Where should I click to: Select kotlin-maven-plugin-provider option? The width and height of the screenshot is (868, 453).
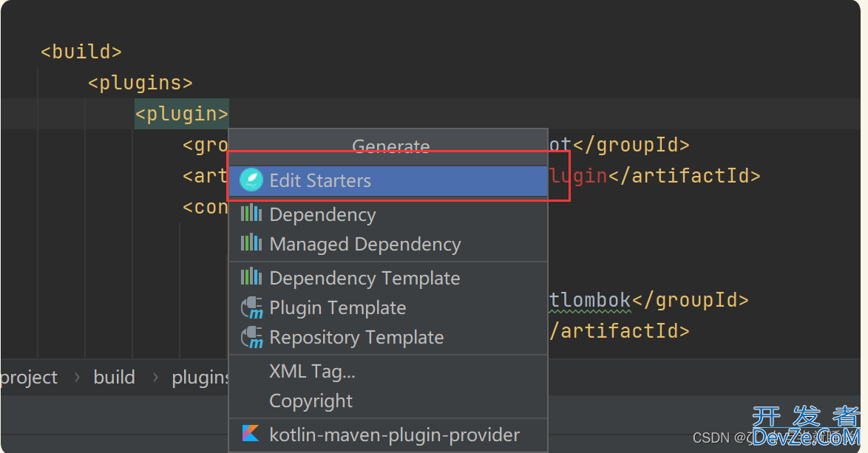(388, 435)
